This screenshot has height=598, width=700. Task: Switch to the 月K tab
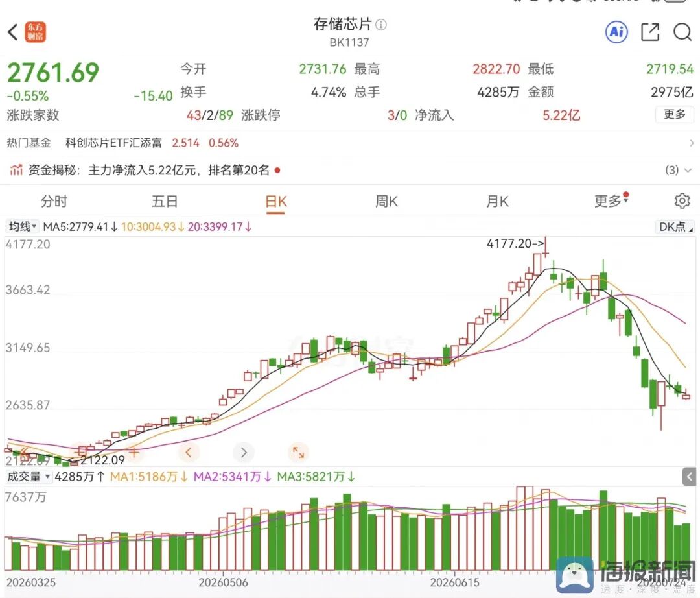click(497, 202)
